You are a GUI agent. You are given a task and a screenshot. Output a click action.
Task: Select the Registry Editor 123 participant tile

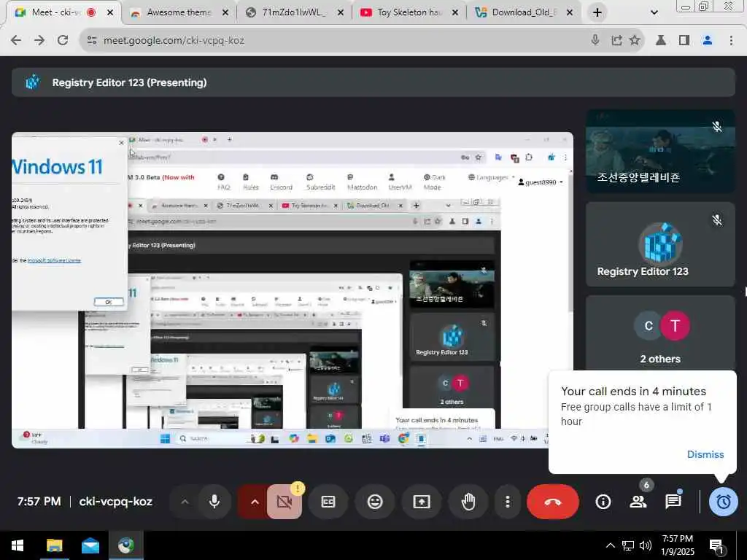tap(660, 244)
